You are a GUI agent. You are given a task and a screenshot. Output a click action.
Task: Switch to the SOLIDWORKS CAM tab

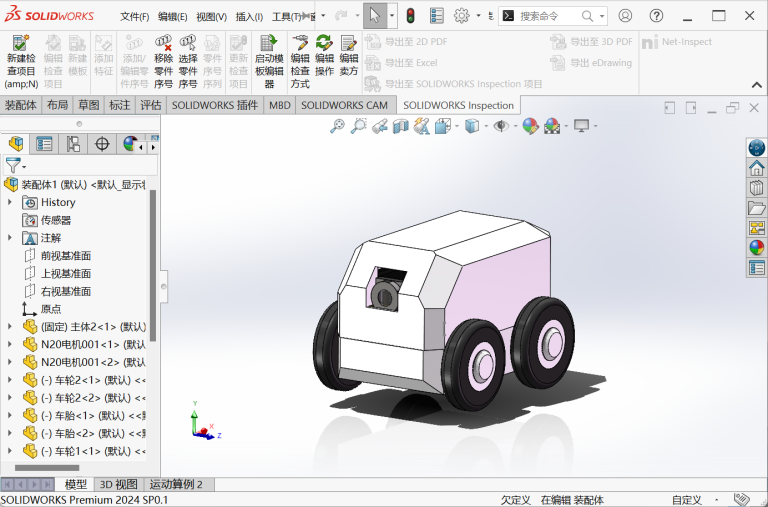(x=344, y=105)
